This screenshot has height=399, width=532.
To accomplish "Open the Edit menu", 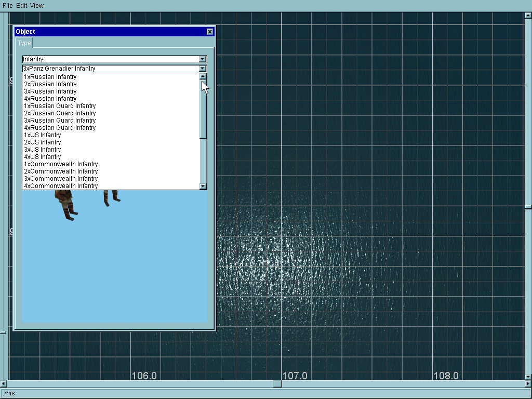I will pos(21,5).
